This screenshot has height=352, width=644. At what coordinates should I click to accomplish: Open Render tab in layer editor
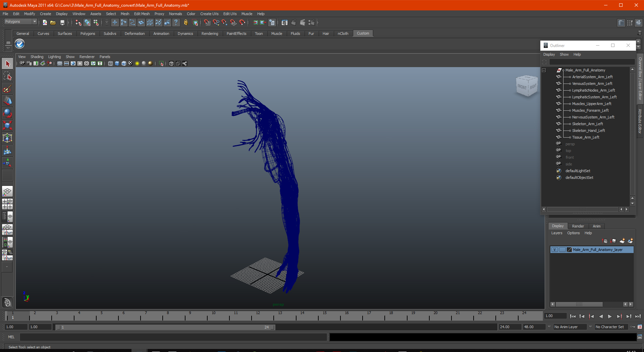(578, 226)
